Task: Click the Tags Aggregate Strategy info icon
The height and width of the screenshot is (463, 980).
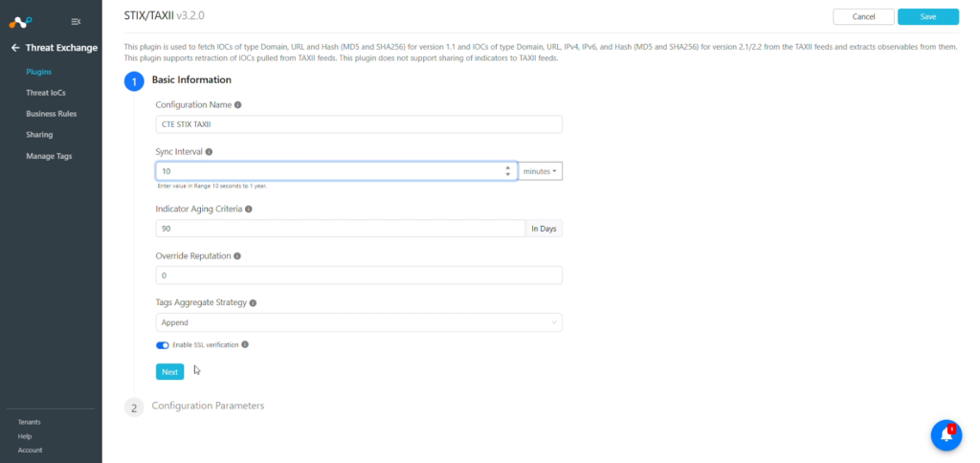Action: 253,303
